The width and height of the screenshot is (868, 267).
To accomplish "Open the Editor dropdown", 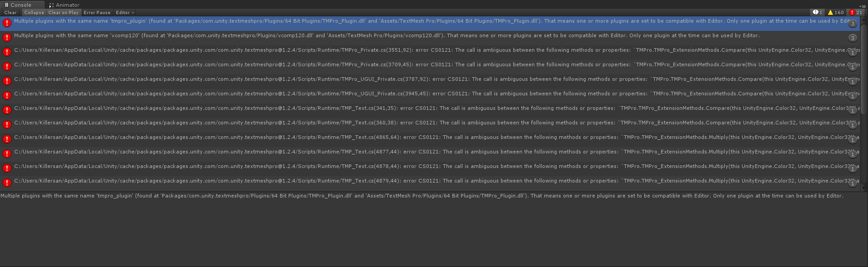I will click(x=125, y=13).
